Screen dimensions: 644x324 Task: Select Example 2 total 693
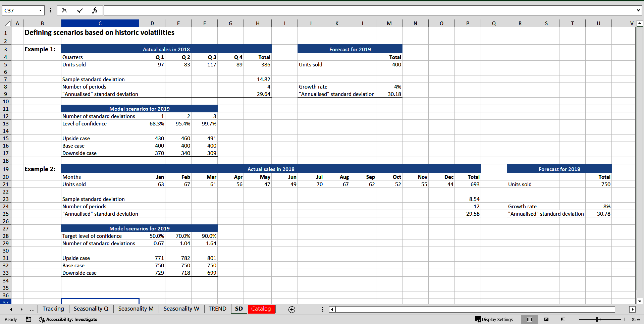468,184
